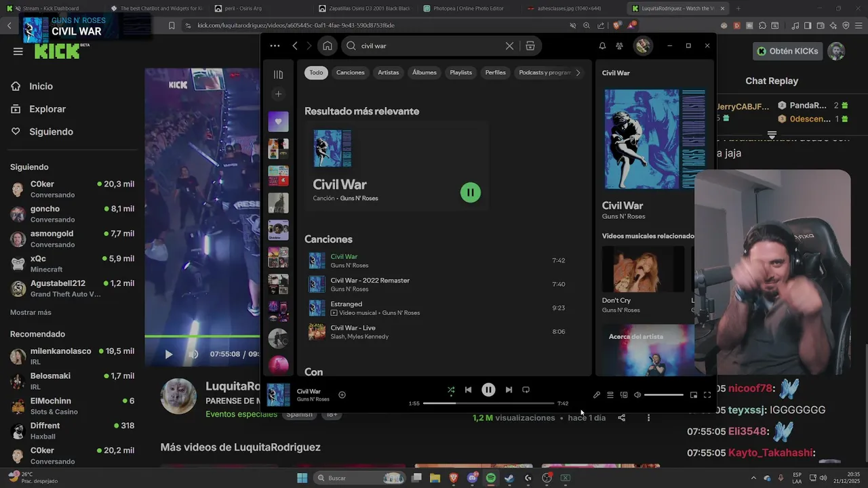868x488 pixels.
Task: Select the Álbumes filter chip
Action: click(425, 73)
